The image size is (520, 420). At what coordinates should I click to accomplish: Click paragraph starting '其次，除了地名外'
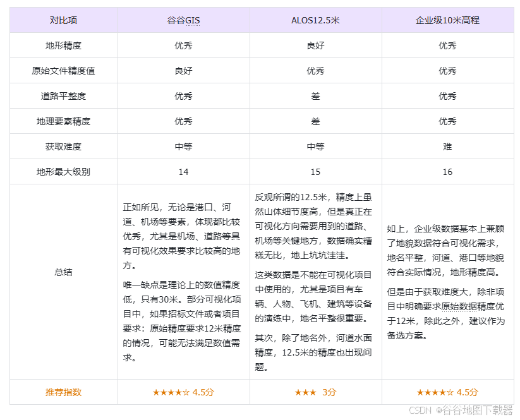tap(313, 352)
